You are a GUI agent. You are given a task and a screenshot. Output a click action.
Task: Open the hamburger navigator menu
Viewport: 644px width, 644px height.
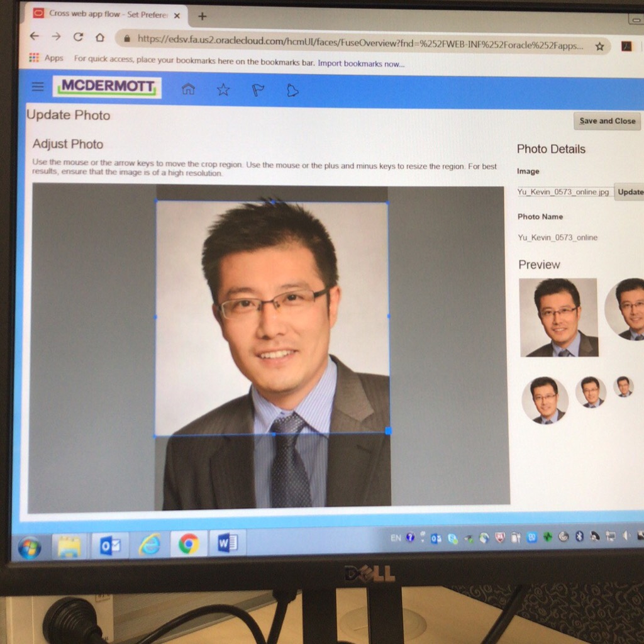38,87
